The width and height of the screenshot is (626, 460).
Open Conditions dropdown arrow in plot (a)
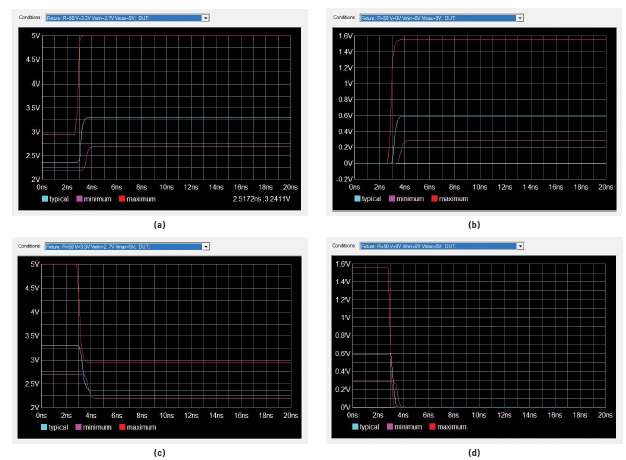point(205,18)
